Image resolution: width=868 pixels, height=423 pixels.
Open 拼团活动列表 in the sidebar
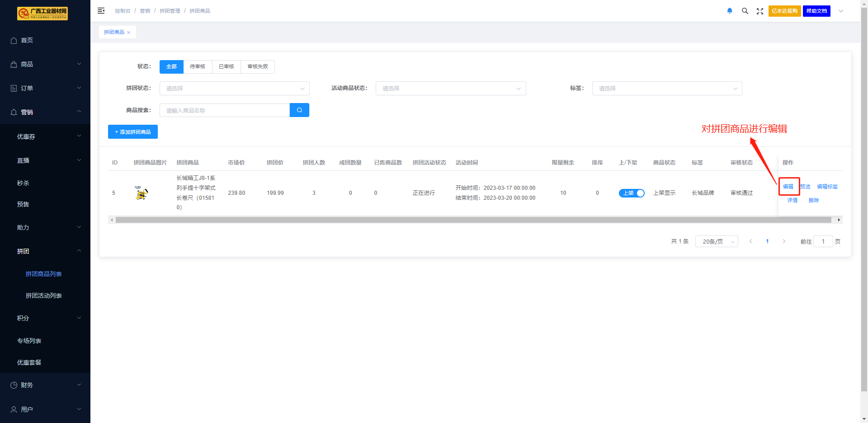coord(44,296)
